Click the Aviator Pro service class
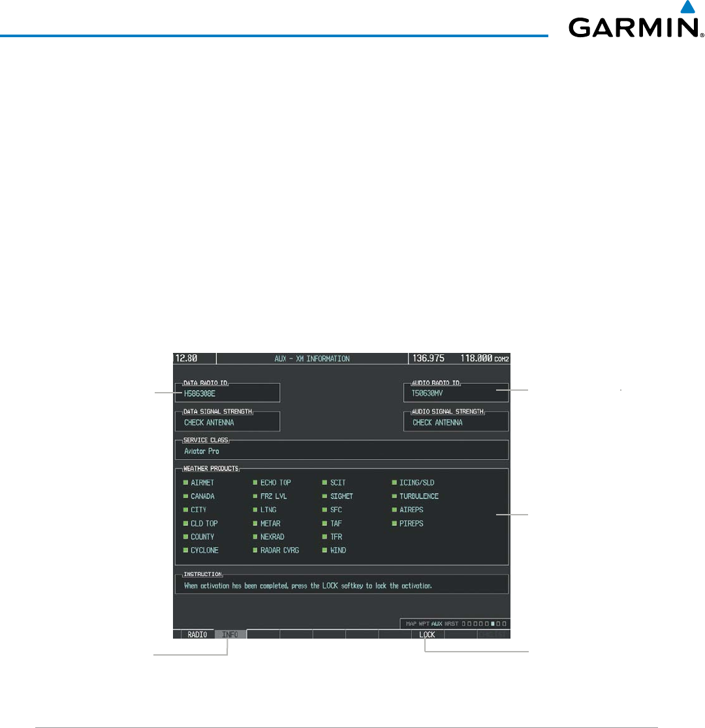 click(x=201, y=451)
